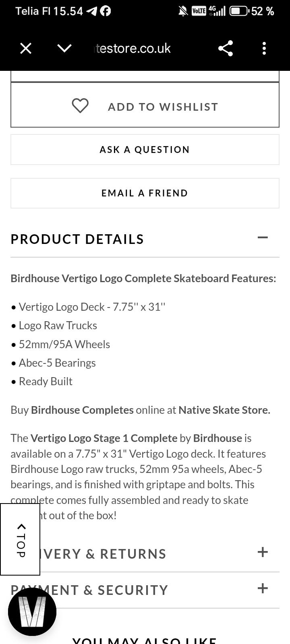
Task: Tap the TOP back-to-top arrow
Action: click(20, 539)
